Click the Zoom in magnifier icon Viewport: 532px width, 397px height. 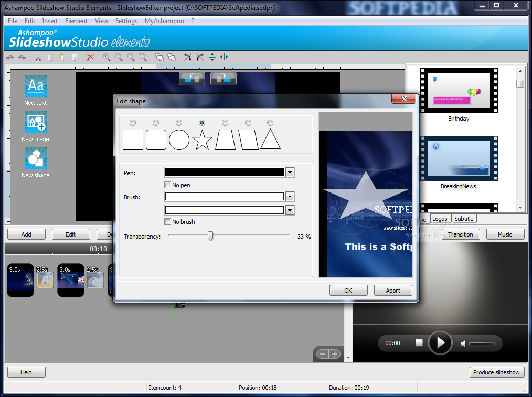point(119,57)
